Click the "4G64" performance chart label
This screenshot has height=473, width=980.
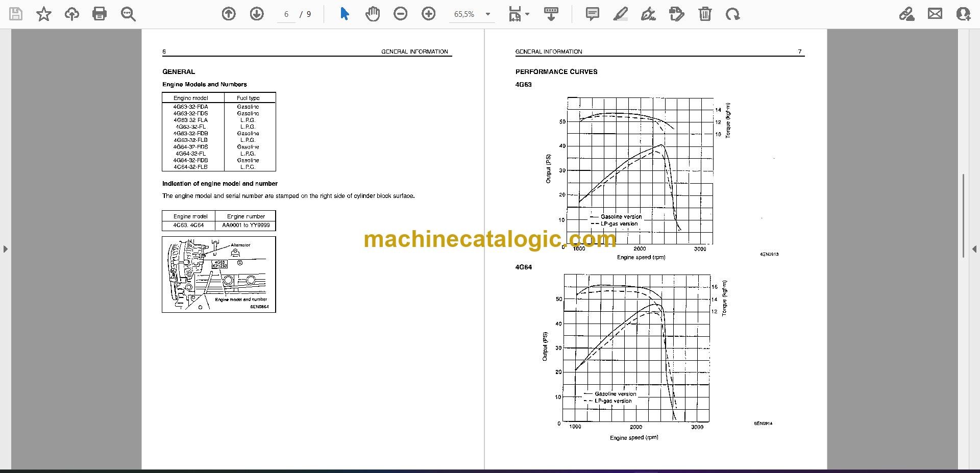tap(524, 267)
